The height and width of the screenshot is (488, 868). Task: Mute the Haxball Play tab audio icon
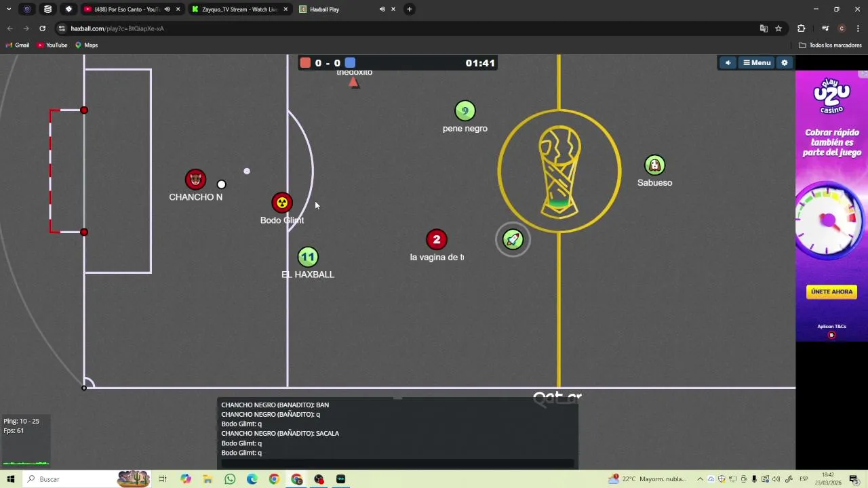click(382, 9)
